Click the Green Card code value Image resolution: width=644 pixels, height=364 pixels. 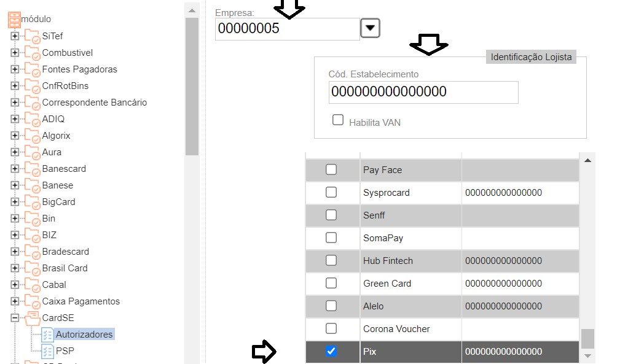pos(503,284)
